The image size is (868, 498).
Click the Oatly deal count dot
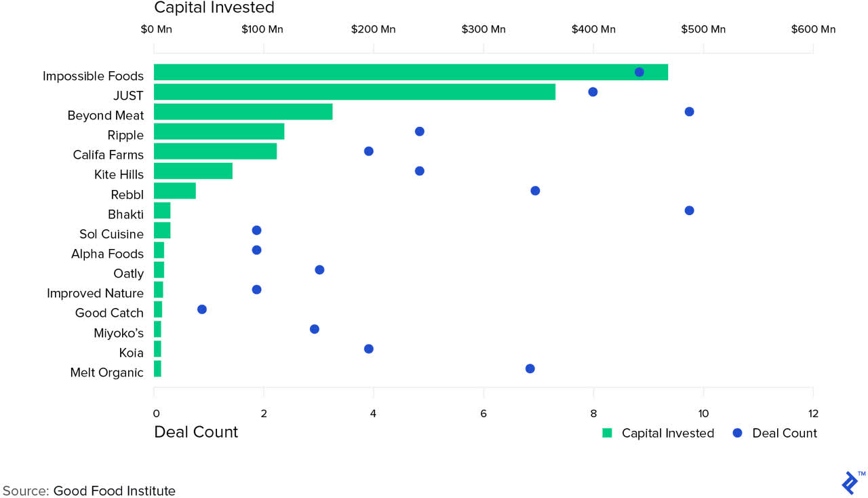(319, 270)
